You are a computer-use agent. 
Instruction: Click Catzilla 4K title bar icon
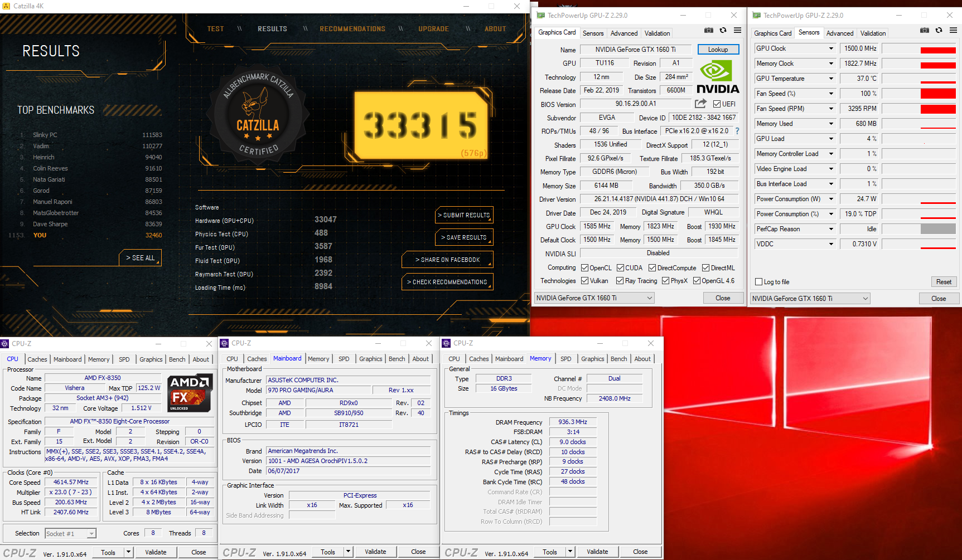[7, 6]
